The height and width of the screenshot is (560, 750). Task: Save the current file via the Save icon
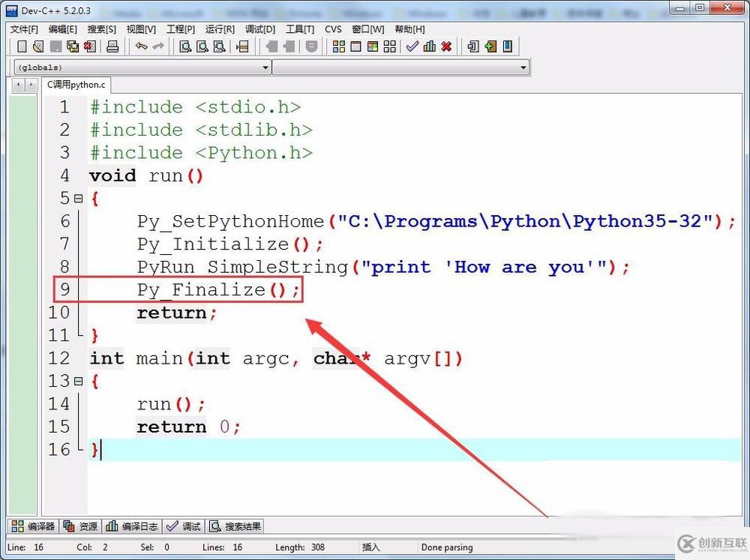click(x=54, y=46)
